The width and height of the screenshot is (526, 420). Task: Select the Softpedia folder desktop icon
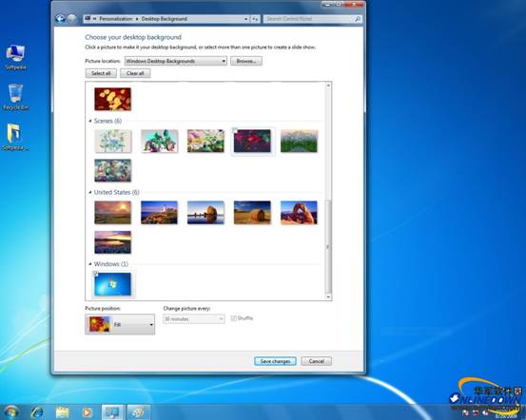click(15, 137)
